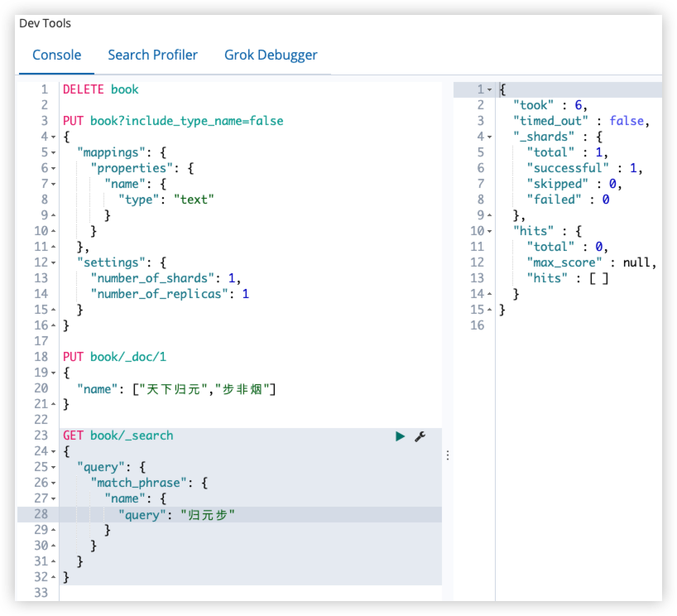Click "hits" : [ ] empty array line
Image resolution: width=677 pixels, height=616 pixels.
tap(567, 278)
